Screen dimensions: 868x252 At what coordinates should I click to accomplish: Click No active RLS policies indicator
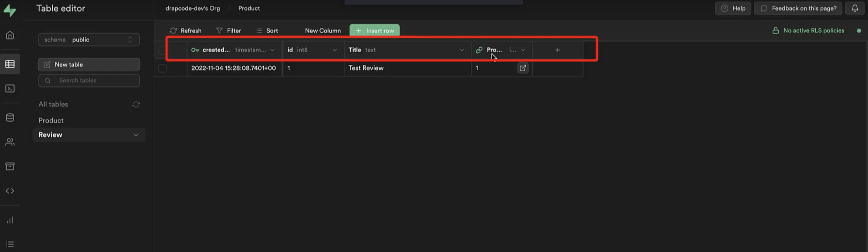pos(808,31)
